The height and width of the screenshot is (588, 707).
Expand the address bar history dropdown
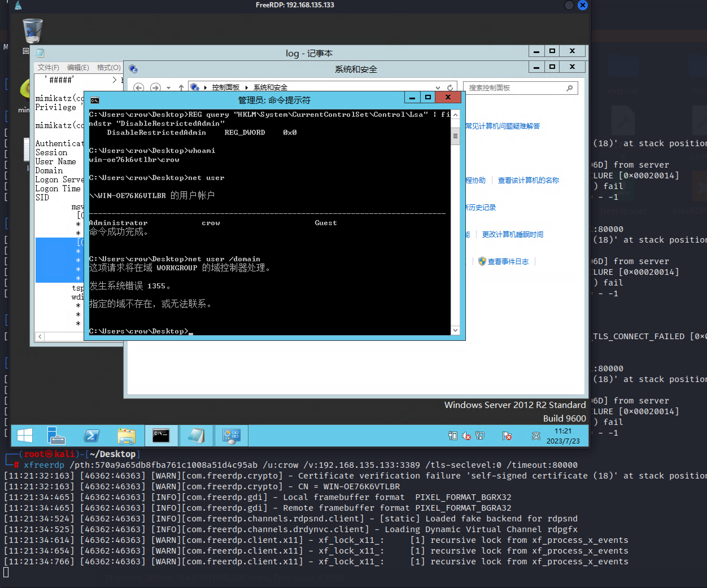[x=438, y=88]
